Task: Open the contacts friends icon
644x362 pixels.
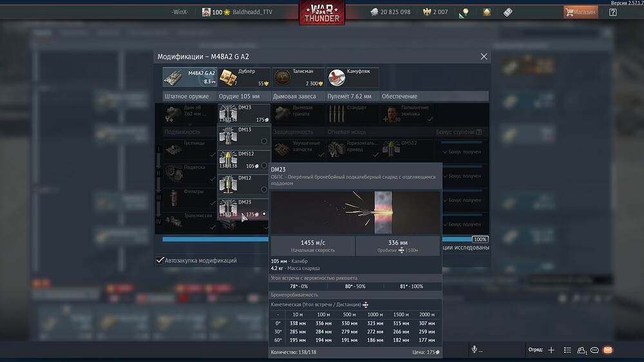Action: tap(581, 350)
